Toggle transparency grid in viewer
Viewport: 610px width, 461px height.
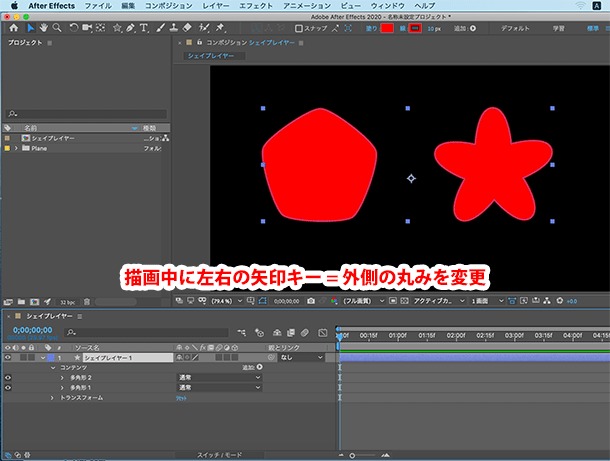pyautogui.click(x=405, y=301)
